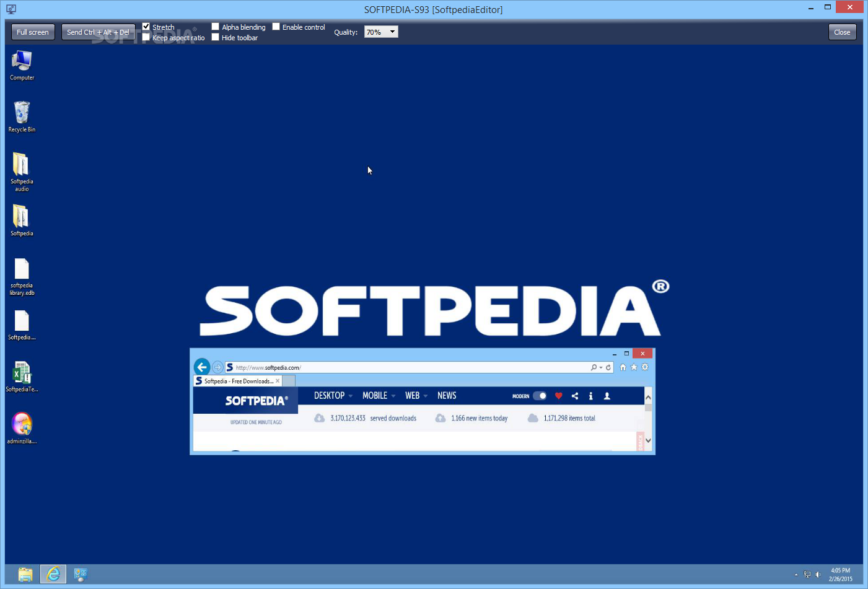The image size is (868, 589).
Task: Click the volume speaker icon in tray
Action: pyautogui.click(x=818, y=575)
